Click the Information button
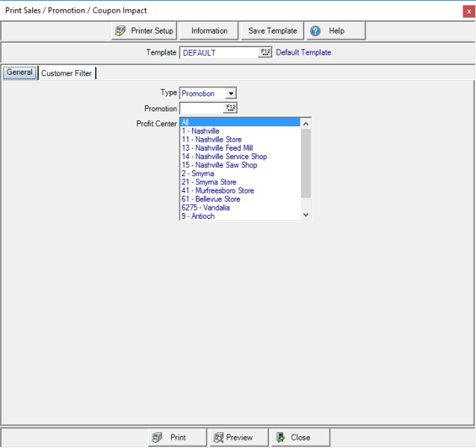Screen dimensions: 476x448 click(x=209, y=31)
